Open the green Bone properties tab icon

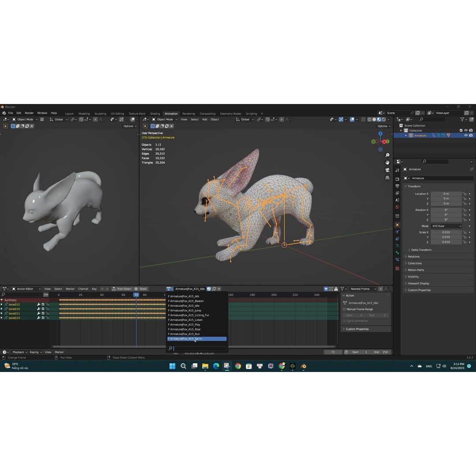397,253
